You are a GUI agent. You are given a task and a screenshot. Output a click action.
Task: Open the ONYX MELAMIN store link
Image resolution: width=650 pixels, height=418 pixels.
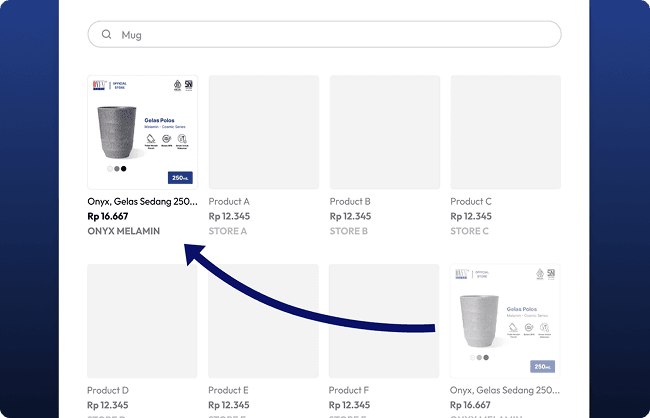[124, 231]
